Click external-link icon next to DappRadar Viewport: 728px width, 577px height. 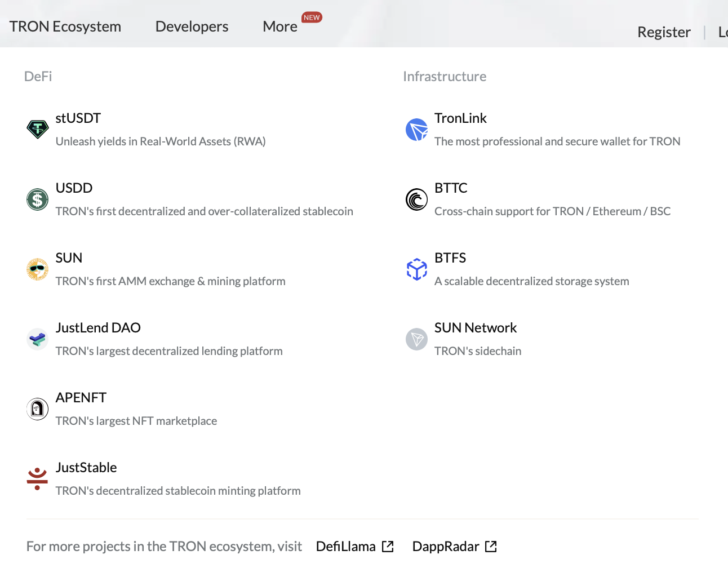[x=491, y=547]
